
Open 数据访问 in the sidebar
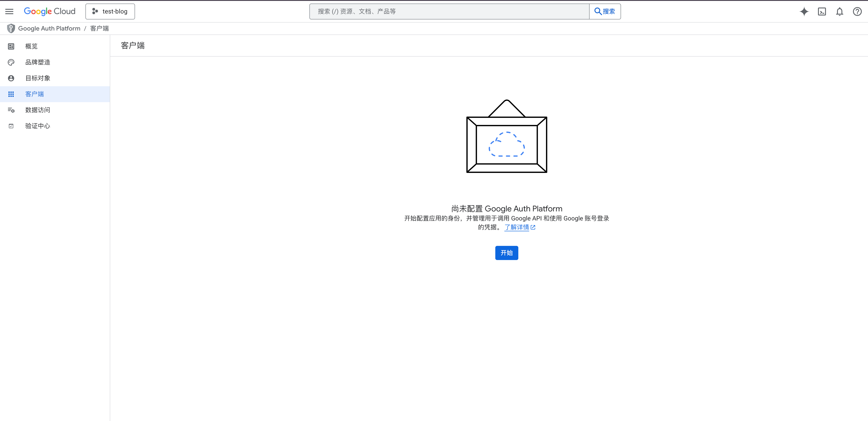pyautogui.click(x=55, y=110)
